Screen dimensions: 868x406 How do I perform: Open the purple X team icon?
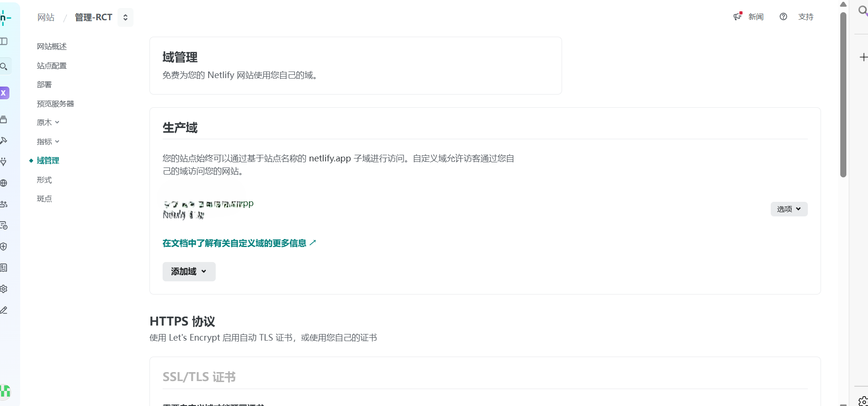coord(4,93)
